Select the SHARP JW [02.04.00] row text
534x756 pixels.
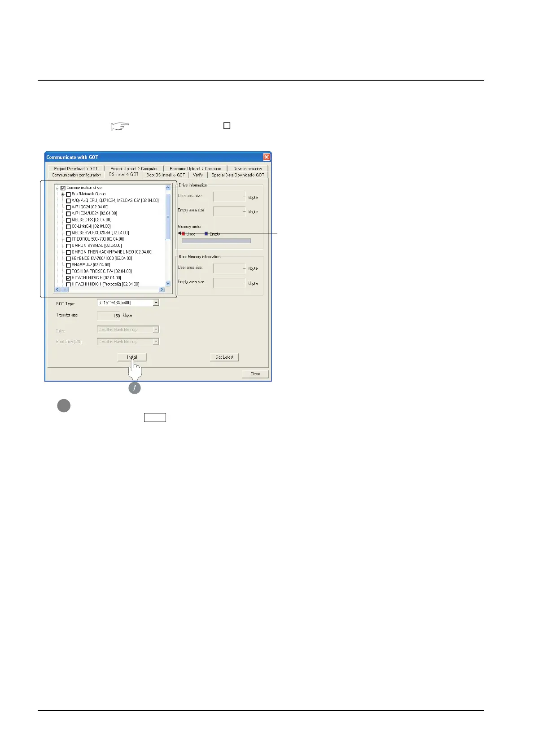[91, 265]
